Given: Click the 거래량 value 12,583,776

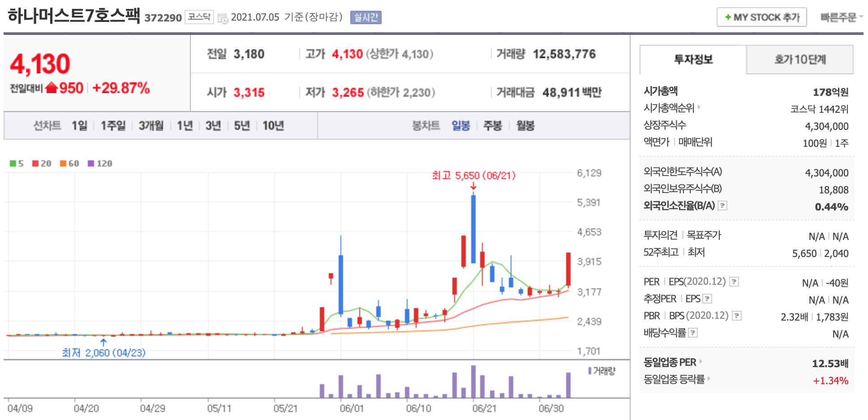Looking at the screenshot, I should (x=564, y=54).
